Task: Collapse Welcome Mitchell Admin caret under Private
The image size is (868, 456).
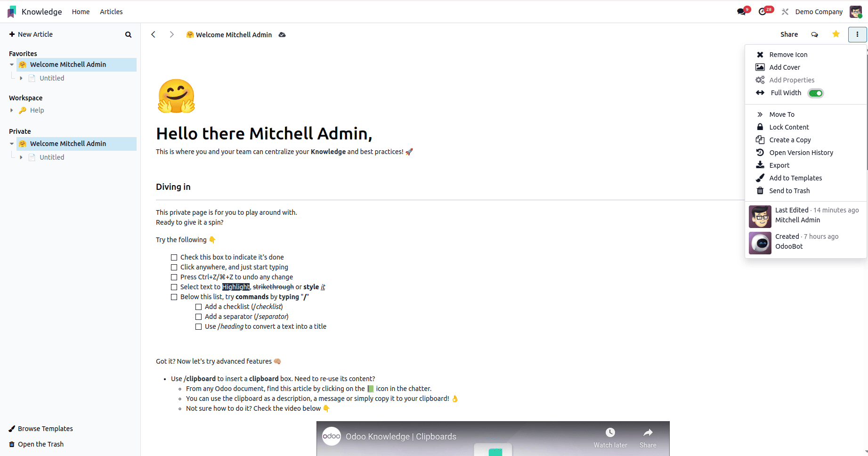Action: click(x=12, y=144)
